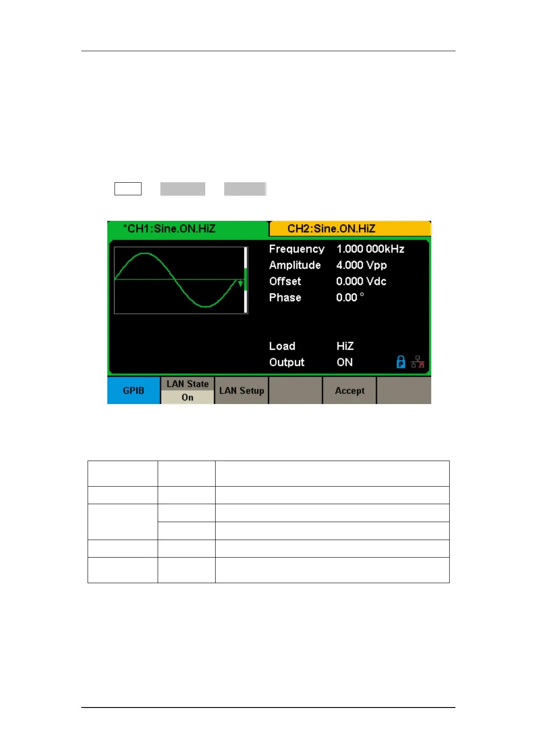Open the LAN Setup softkey menu
The height and width of the screenshot is (756, 535).
pyautogui.click(x=242, y=391)
